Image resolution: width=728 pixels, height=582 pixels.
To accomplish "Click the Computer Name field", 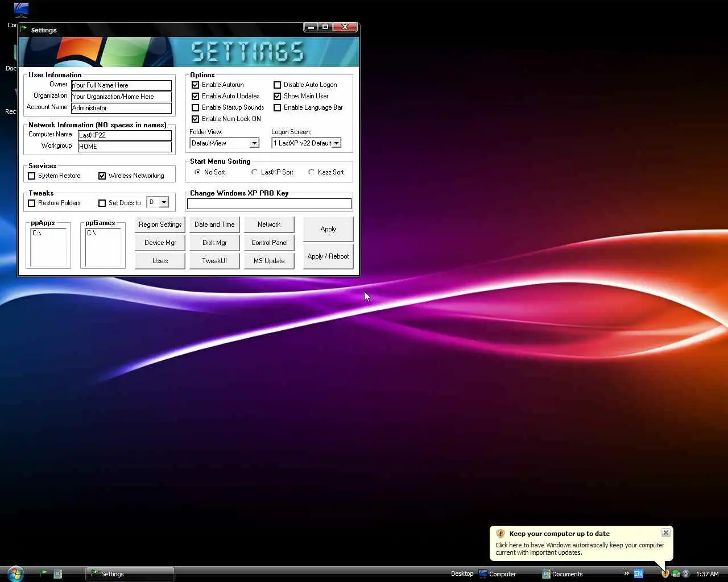I will (x=125, y=135).
